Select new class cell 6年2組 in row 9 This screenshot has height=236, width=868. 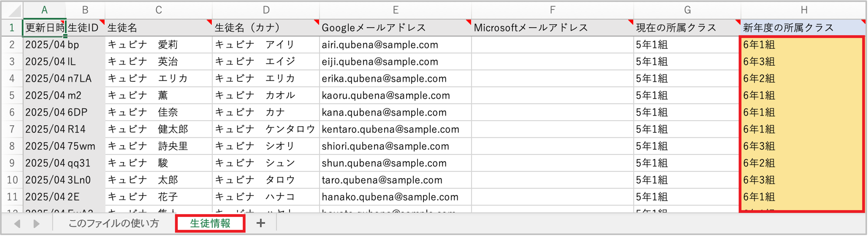(x=803, y=163)
